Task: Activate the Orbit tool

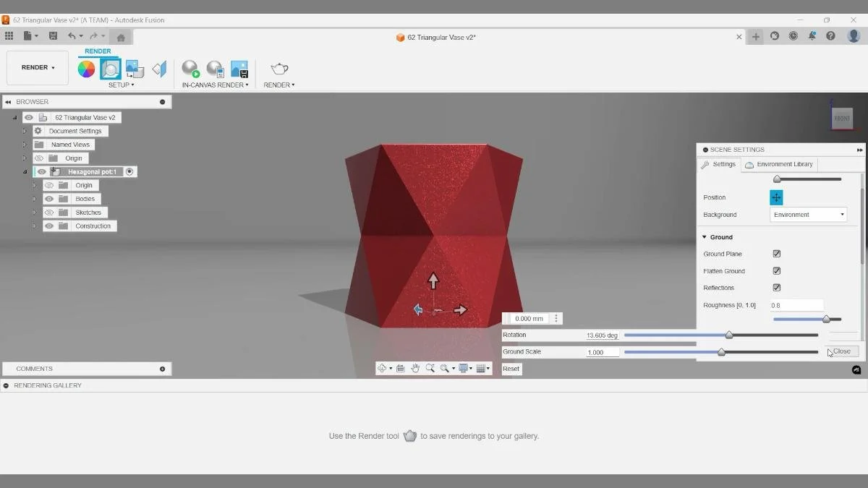Action: click(x=383, y=368)
